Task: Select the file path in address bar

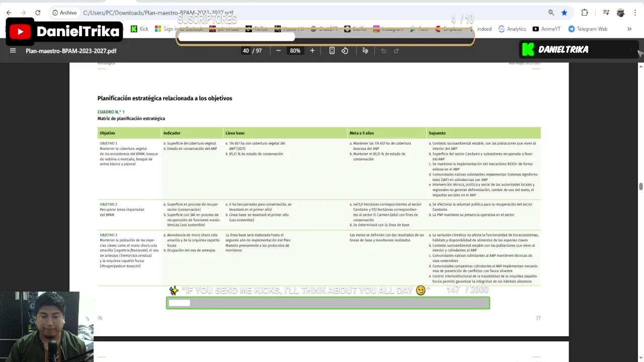Action: [x=158, y=13]
